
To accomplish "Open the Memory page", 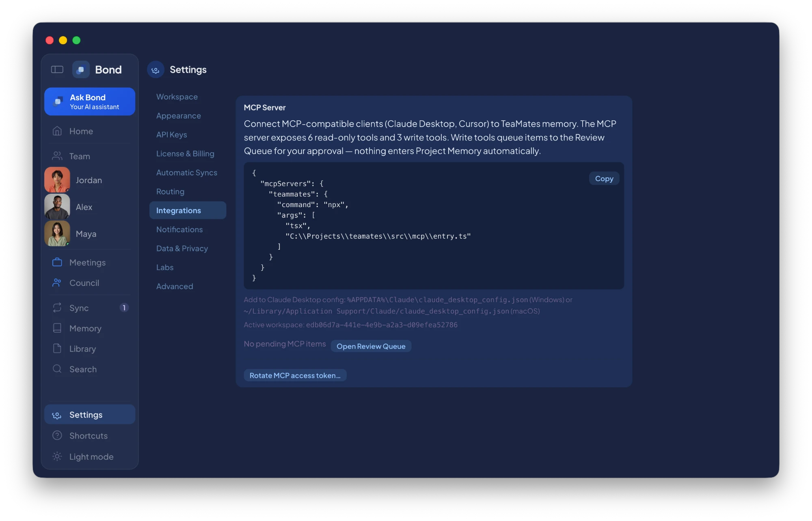I will click(x=90, y=328).
